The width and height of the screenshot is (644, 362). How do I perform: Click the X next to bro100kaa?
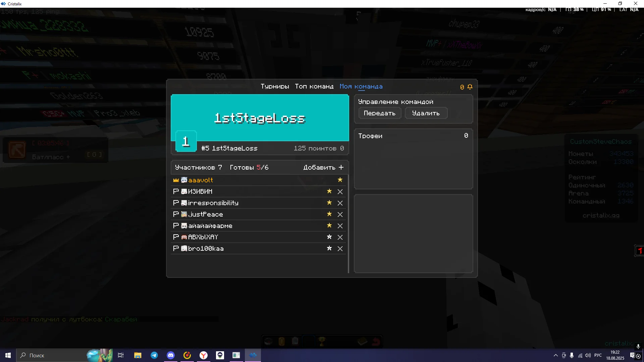pyautogui.click(x=340, y=249)
